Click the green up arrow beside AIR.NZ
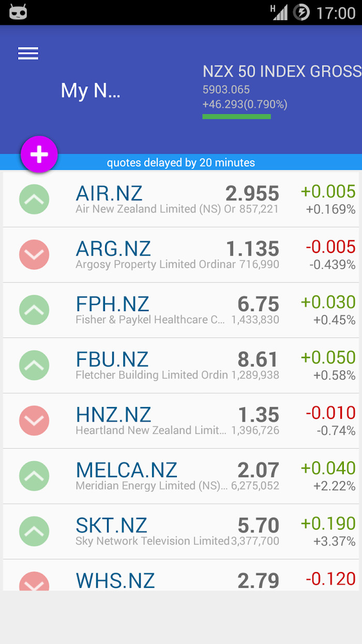This screenshot has height=644, width=362. click(34, 199)
